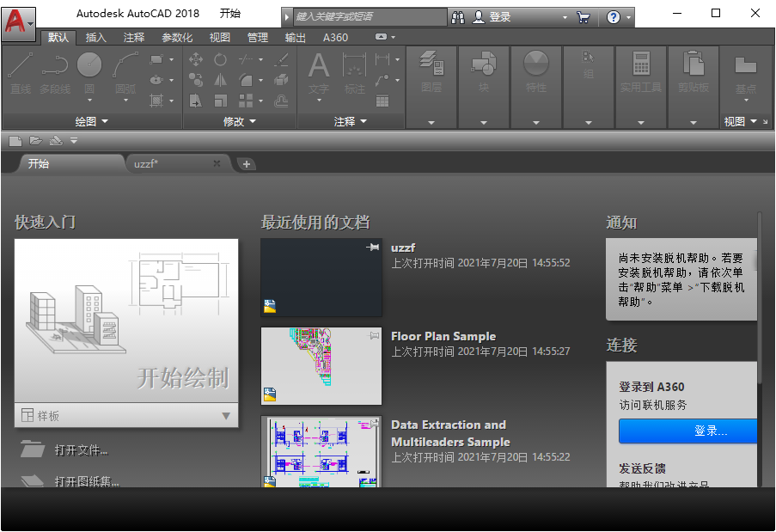Toggle pin on uzzf recent document

[373, 247]
